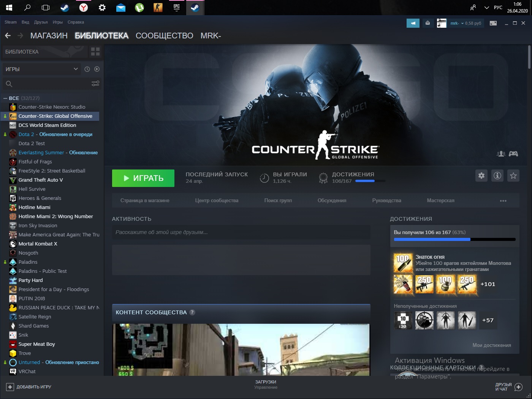Collapse the ВСЕ games category
This screenshot has height=399, width=532.
[x=5, y=98]
